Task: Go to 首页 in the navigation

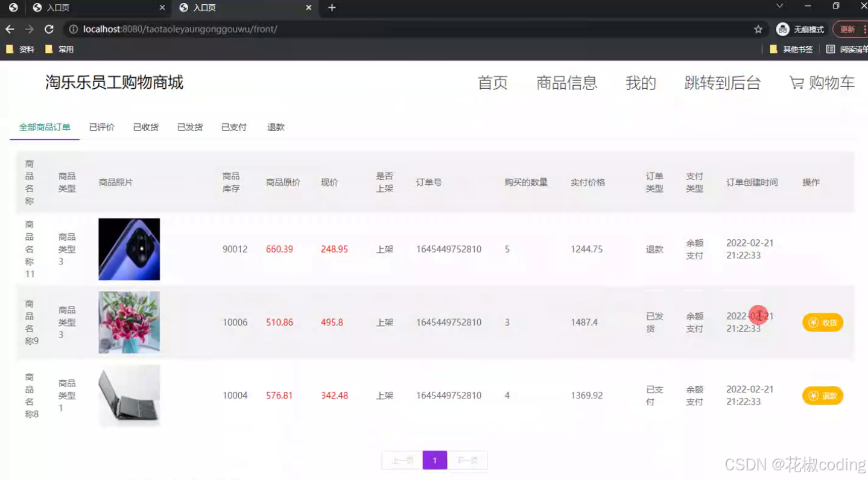Action: [x=493, y=83]
